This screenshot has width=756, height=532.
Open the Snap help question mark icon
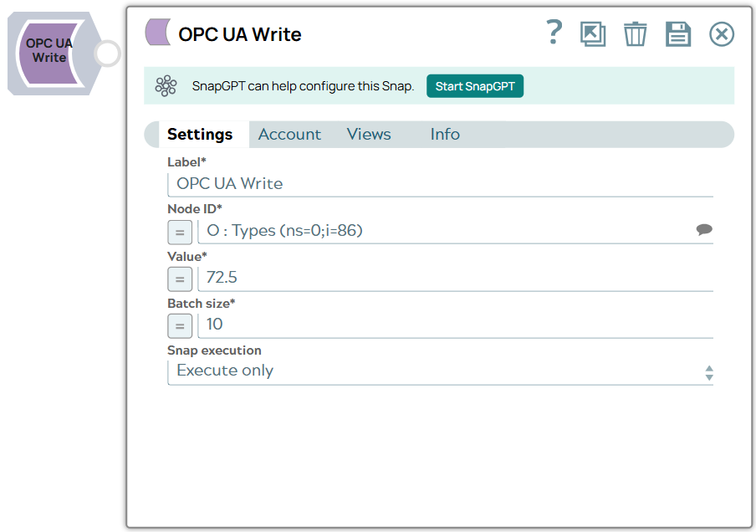click(554, 33)
